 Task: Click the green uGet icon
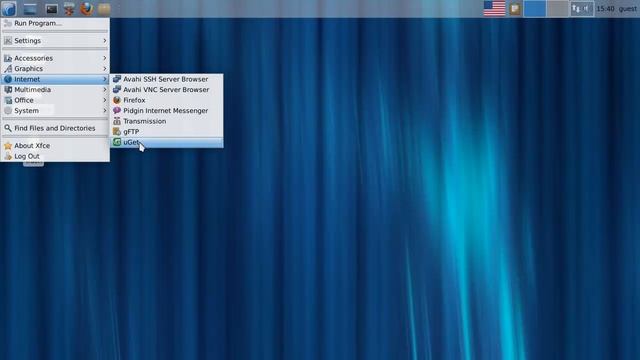click(117, 142)
